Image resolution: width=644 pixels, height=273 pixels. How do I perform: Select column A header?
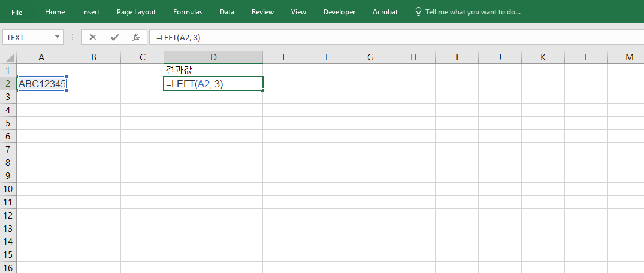click(41, 57)
